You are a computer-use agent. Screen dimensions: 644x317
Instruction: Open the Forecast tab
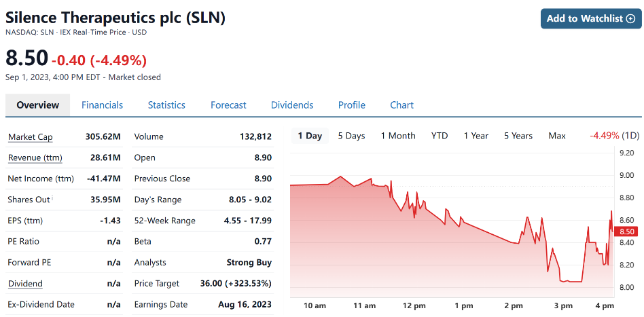coord(228,105)
